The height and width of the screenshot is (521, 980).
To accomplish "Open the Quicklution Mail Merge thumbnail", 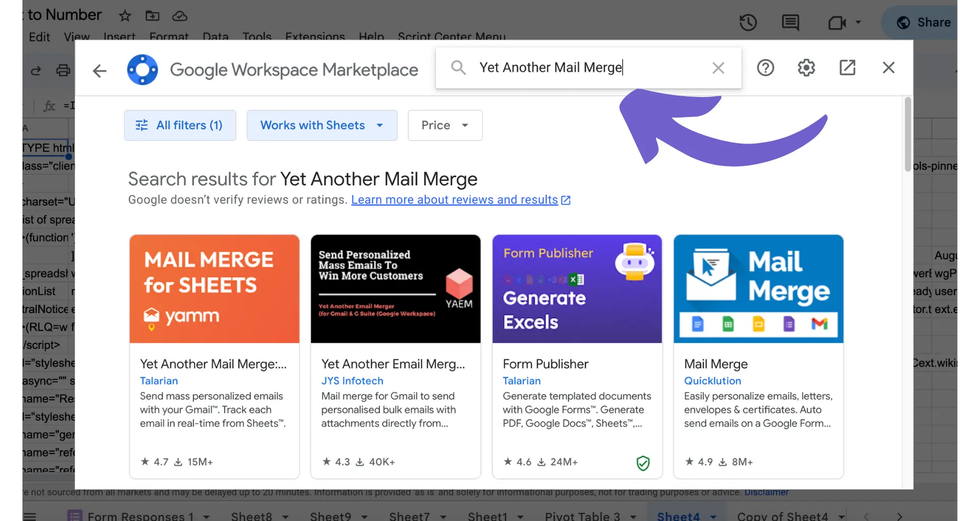I will 758,289.
